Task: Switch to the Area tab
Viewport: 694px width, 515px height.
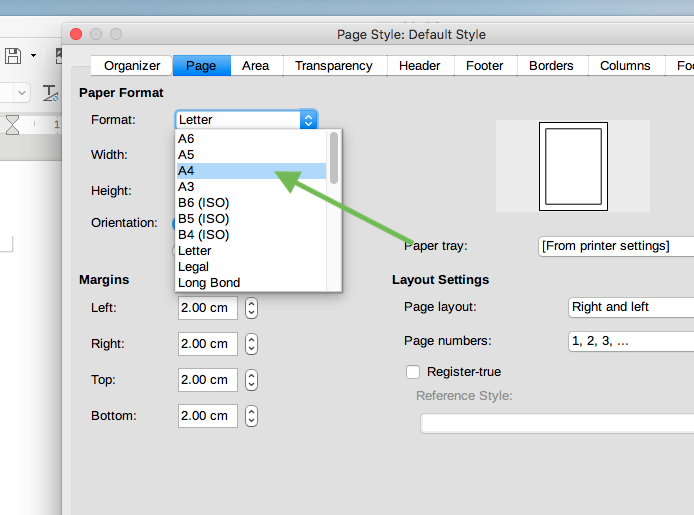Action: 255,66
